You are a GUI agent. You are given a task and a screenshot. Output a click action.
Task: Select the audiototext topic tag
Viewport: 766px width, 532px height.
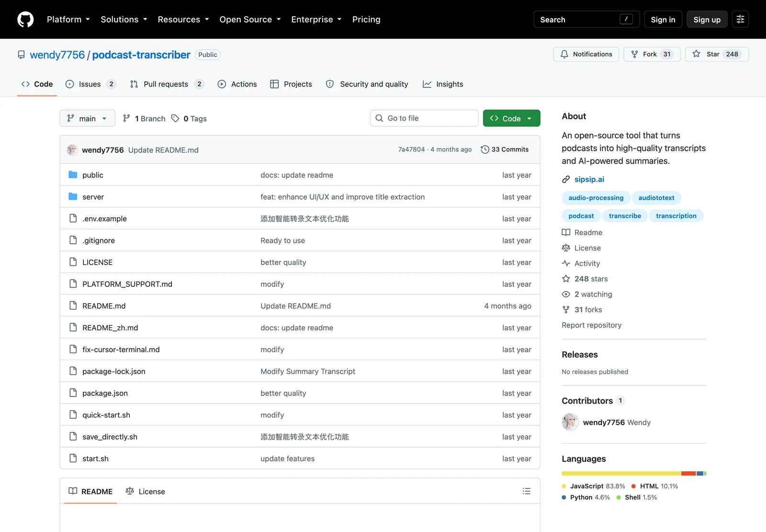[656, 198]
